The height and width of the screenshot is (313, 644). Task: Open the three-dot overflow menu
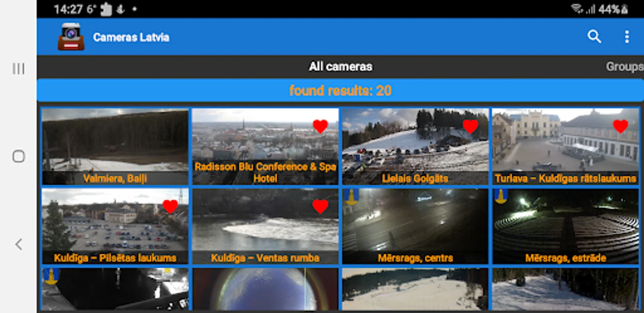point(627,37)
